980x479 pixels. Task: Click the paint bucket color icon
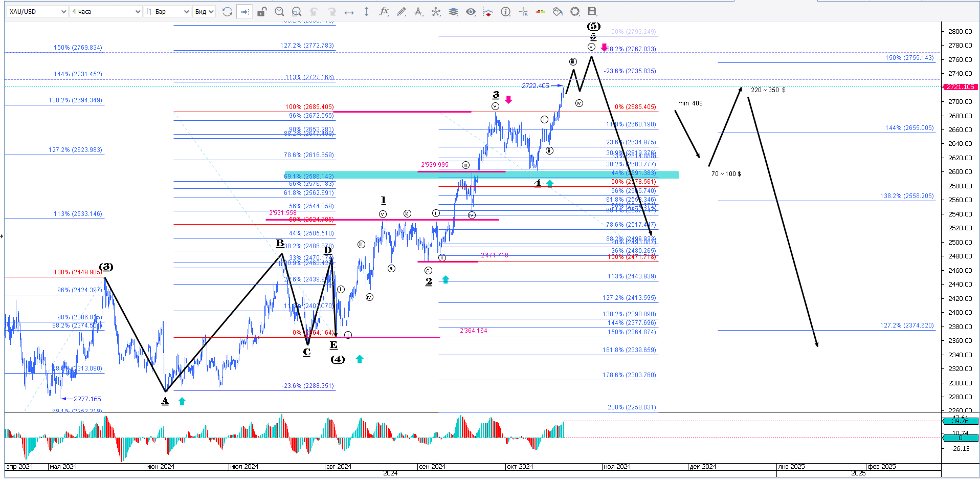pos(558,11)
